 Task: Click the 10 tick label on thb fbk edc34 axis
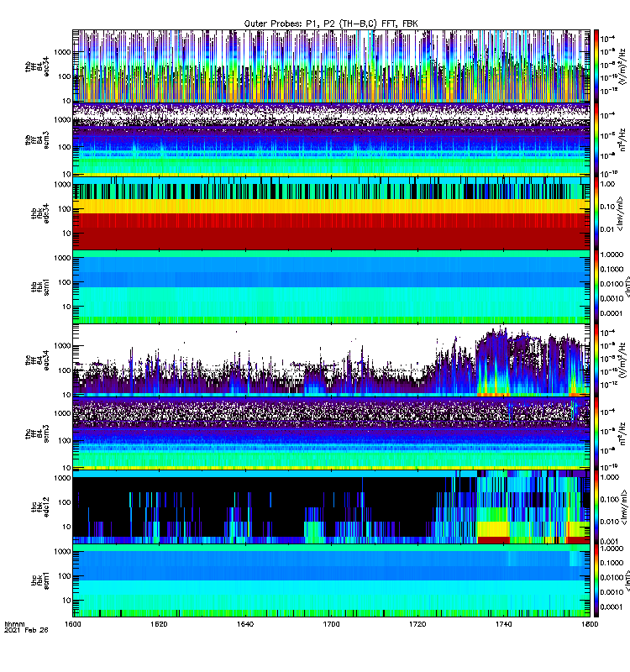click(67, 234)
